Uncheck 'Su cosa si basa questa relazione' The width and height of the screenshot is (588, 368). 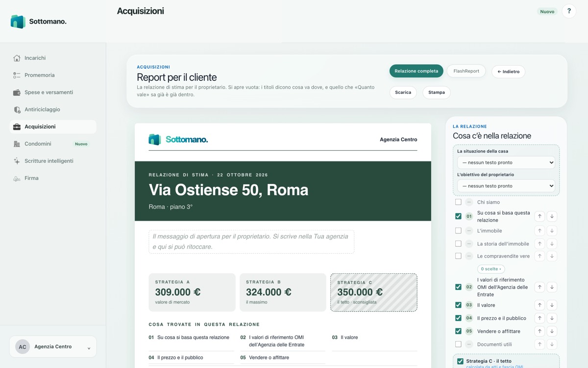(x=458, y=216)
